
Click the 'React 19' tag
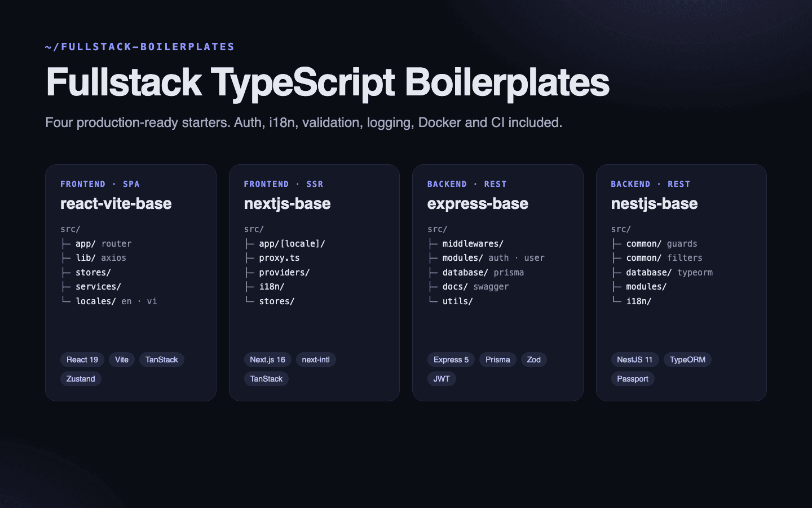[x=82, y=360]
